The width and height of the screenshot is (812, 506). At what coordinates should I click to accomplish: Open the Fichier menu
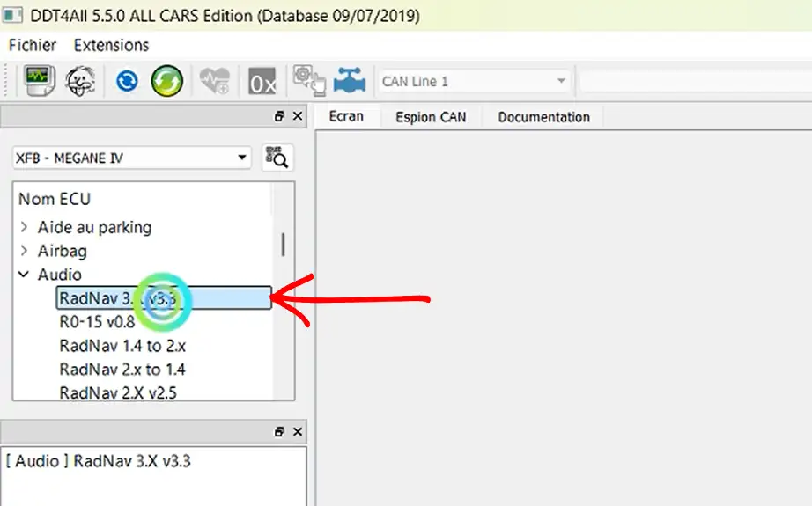[32, 46]
